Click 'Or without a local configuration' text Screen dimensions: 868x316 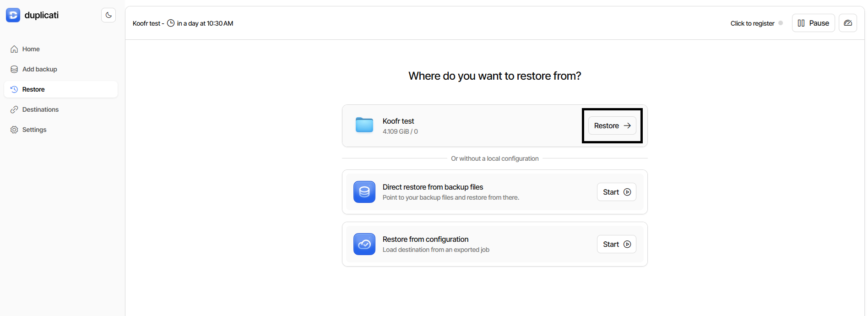495,158
